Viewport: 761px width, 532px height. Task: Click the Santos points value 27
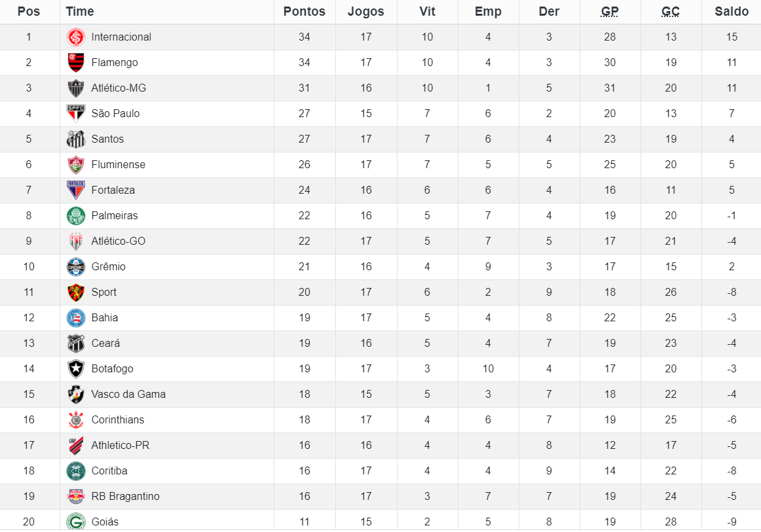(305, 139)
